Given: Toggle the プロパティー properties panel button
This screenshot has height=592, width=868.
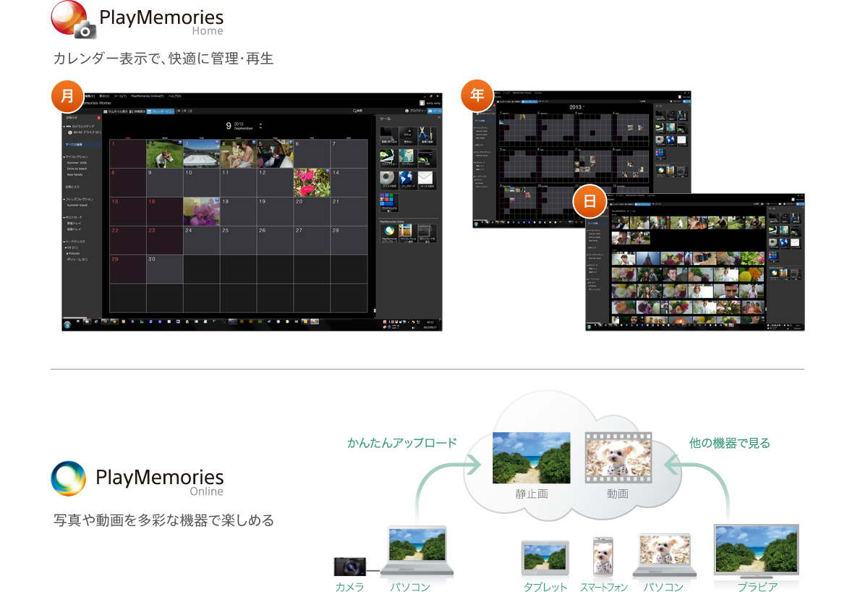Looking at the screenshot, I should point(415,111).
